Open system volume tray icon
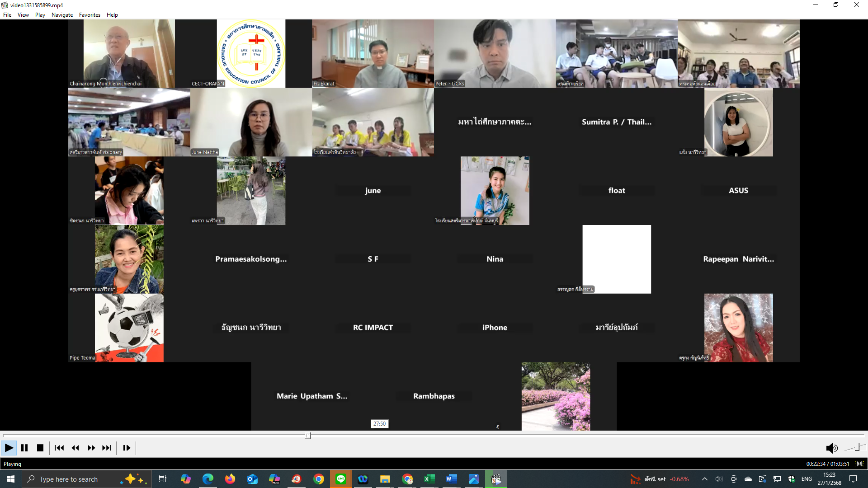Screen dimensions: 868x488 (719, 479)
